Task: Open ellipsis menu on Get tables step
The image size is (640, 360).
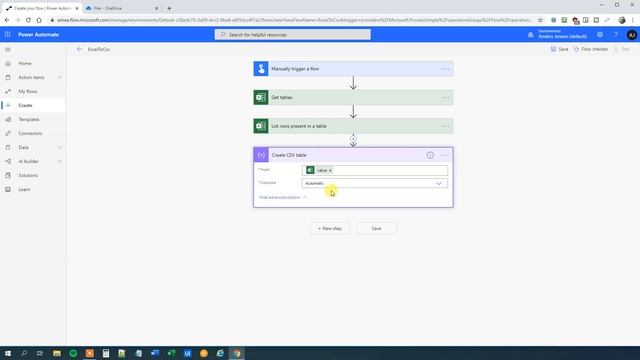Action: (445, 98)
